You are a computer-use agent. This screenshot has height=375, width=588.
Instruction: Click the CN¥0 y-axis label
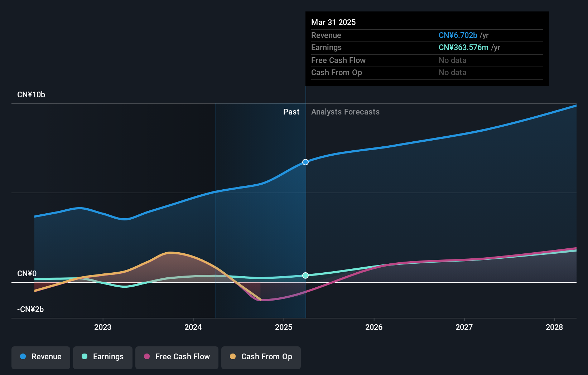pos(27,274)
